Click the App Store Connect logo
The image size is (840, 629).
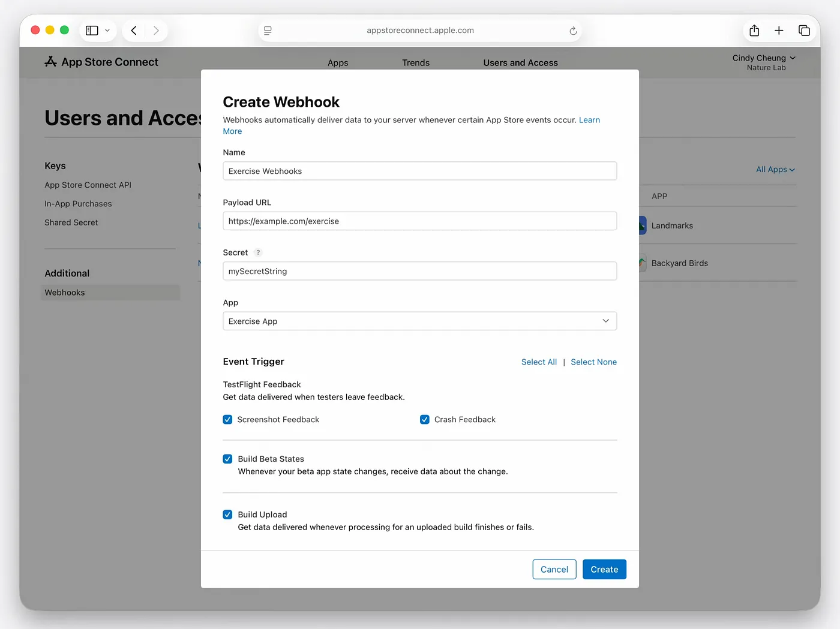[101, 62]
